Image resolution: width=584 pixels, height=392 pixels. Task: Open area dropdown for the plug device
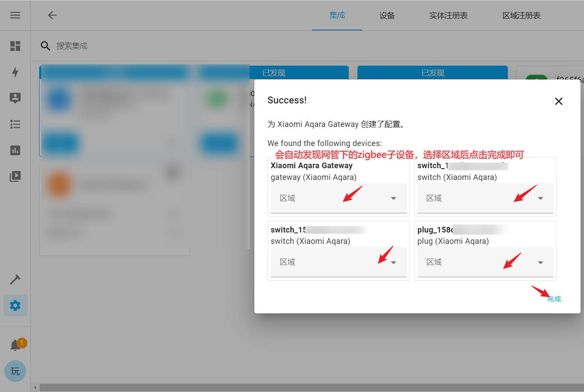click(485, 262)
